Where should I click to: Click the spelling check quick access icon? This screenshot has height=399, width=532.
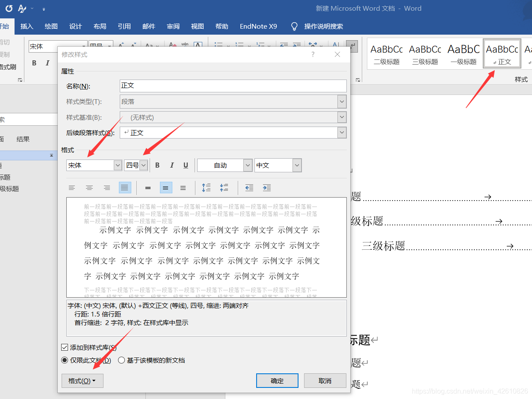point(23,8)
